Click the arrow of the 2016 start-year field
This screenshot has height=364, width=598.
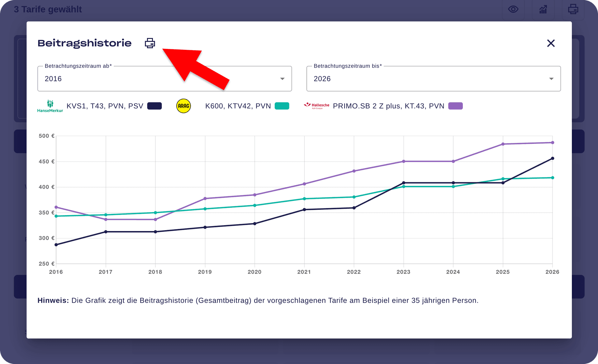pyautogui.click(x=282, y=79)
